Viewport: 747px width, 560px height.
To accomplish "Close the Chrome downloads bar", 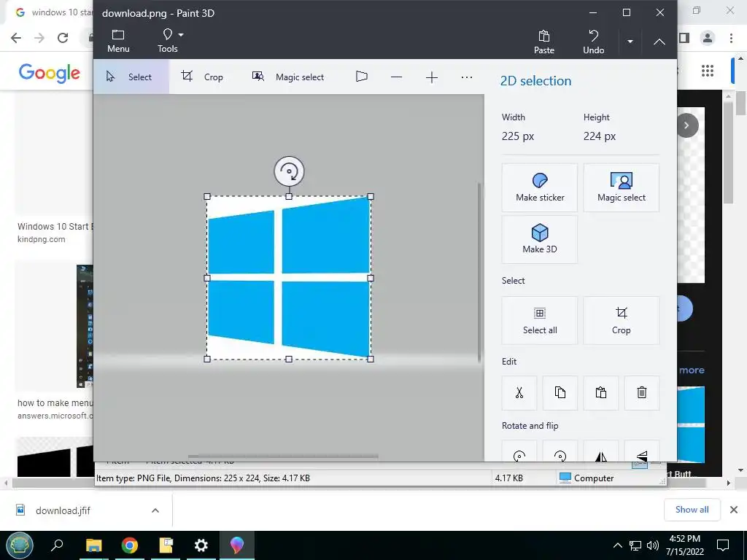I will (x=734, y=510).
